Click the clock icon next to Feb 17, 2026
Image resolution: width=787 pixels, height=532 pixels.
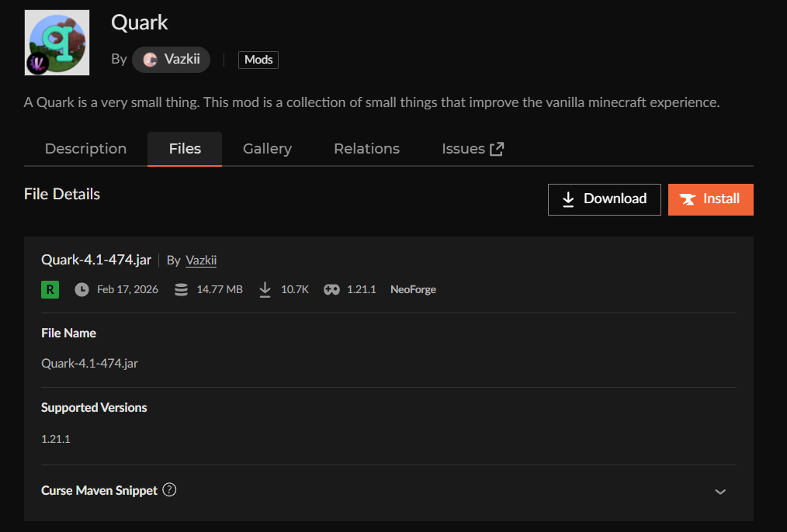(82, 288)
